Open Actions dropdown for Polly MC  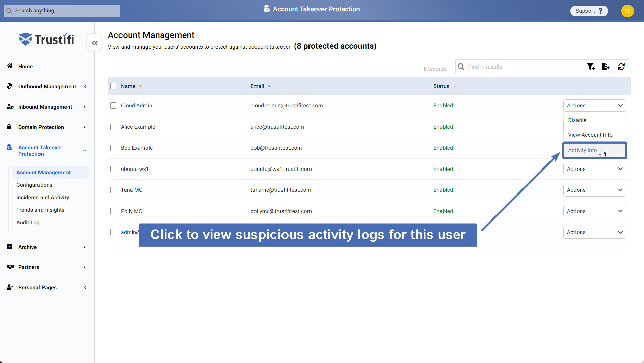(595, 211)
